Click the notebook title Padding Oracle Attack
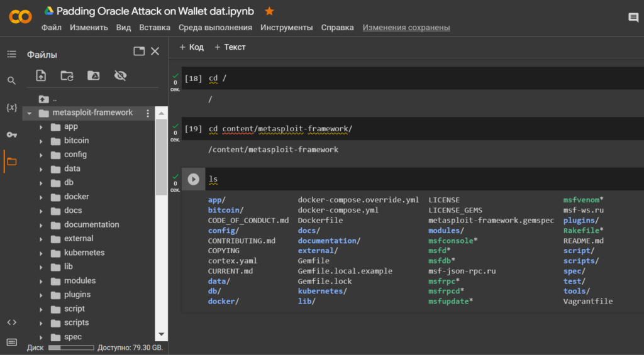Screen dimensions: 644x355 coord(155,11)
